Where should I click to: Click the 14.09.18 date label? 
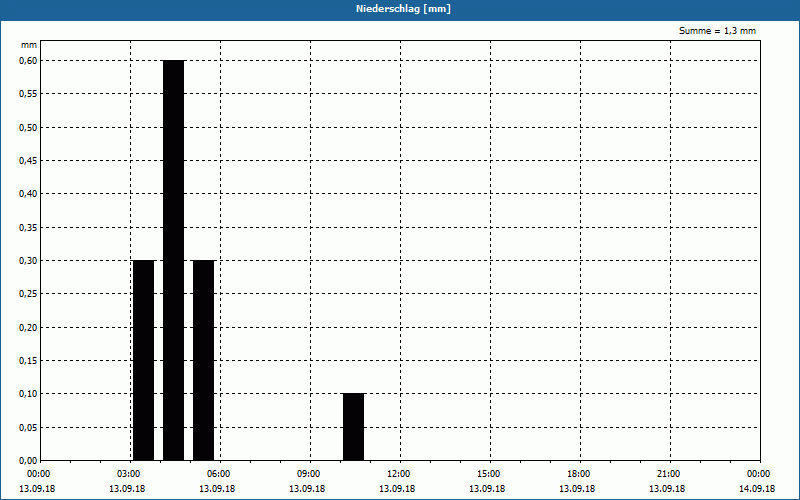757,489
